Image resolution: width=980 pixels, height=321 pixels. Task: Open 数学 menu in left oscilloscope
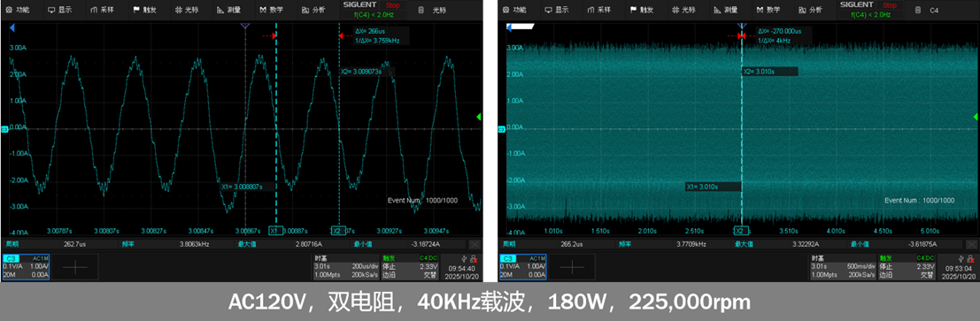pyautogui.click(x=272, y=10)
